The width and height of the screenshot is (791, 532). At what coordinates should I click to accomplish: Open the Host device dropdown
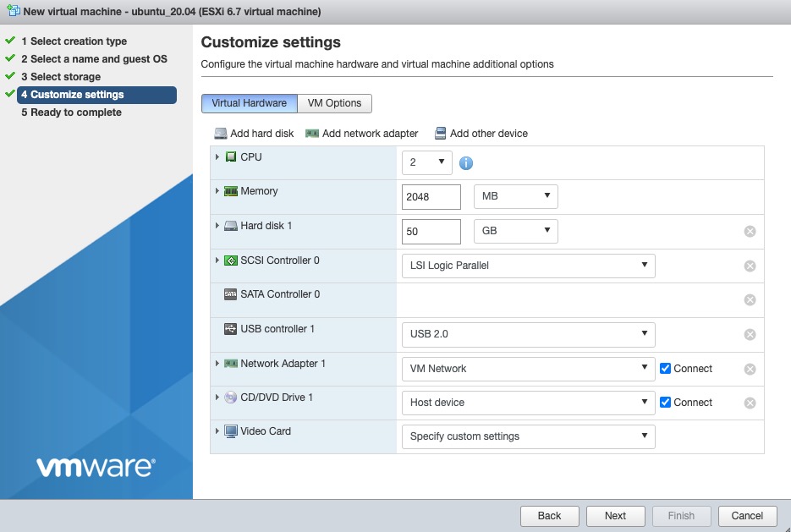pyautogui.click(x=528, y=403)
